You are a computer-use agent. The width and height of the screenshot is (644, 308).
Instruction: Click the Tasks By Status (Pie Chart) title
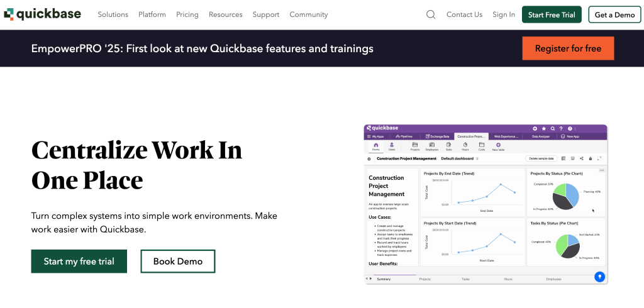pyautogui.click(x=555, y=223)
